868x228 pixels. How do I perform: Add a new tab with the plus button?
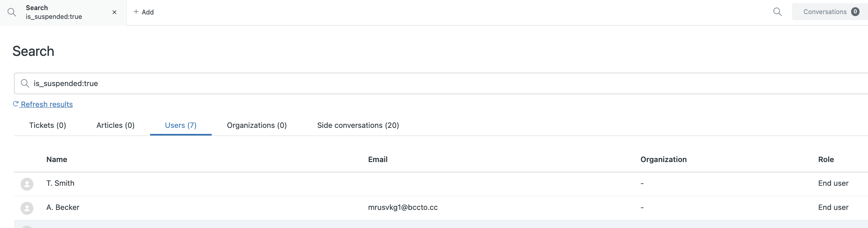(x=144, y=12)
